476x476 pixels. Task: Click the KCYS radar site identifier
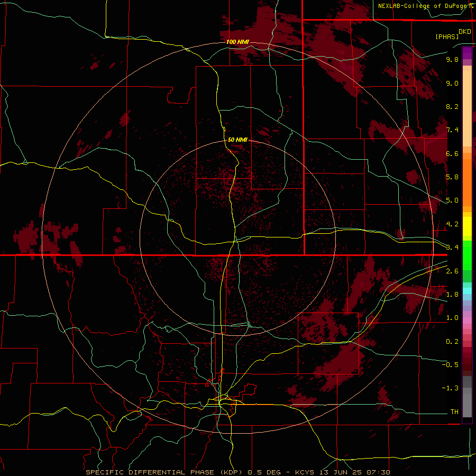click(x=305, y=472)
